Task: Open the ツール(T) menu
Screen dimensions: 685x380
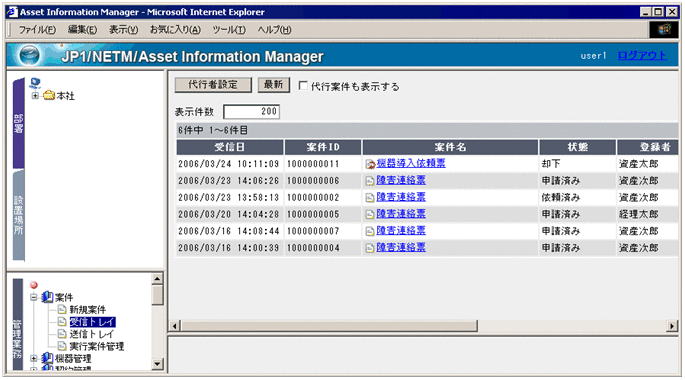Action: coord(229,30)
